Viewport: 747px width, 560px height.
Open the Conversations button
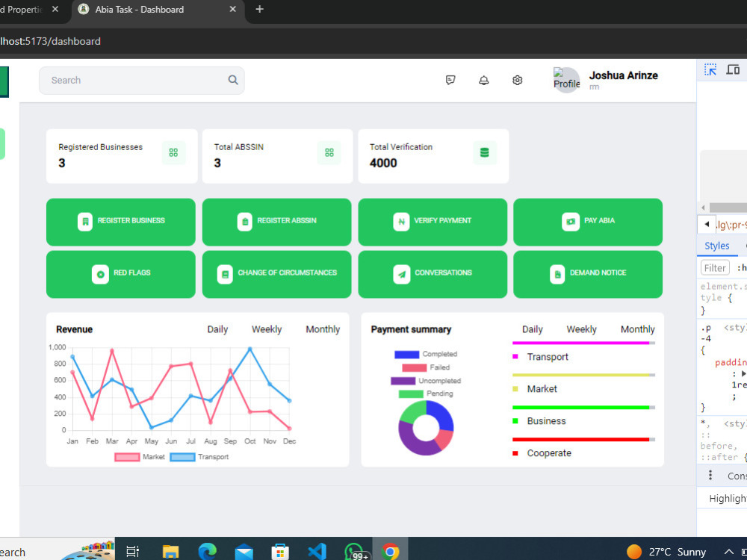433,274
